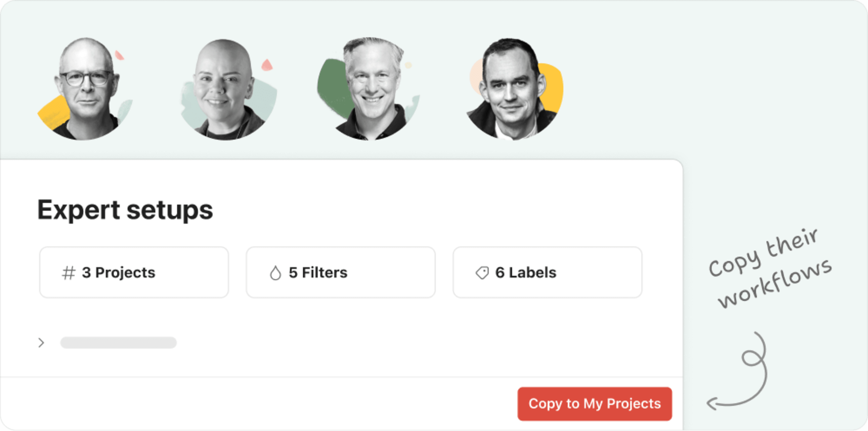This screenshot has width=868, height=431.
Task: Click the droplet filter icon beside 5 Filters
Action: (275, 273)
